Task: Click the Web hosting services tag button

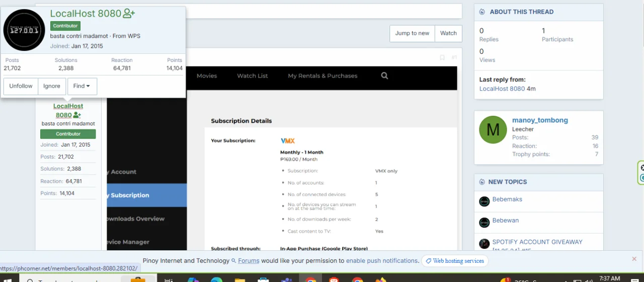Action: pyautogui.click(x=454, y=261)
